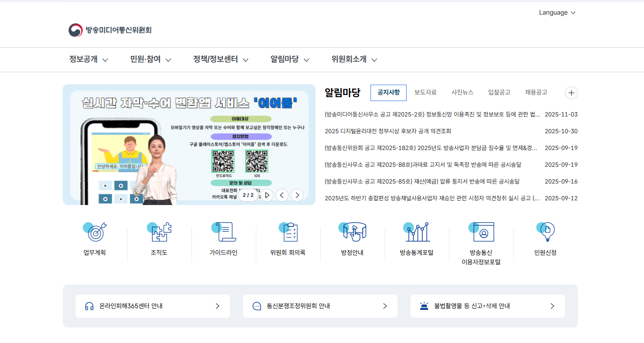The image size is (644, 343).
Task: Pause the banner slideshow
Action: (x=267, y=195)
